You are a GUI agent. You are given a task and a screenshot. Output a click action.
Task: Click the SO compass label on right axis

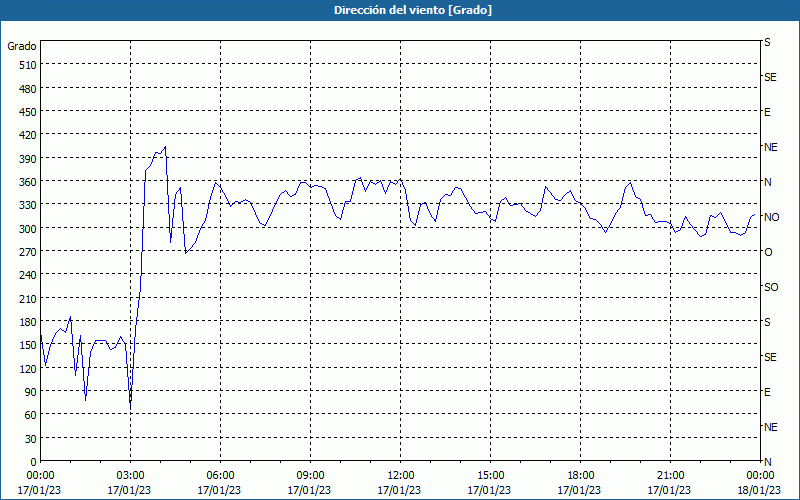[771, 287]
